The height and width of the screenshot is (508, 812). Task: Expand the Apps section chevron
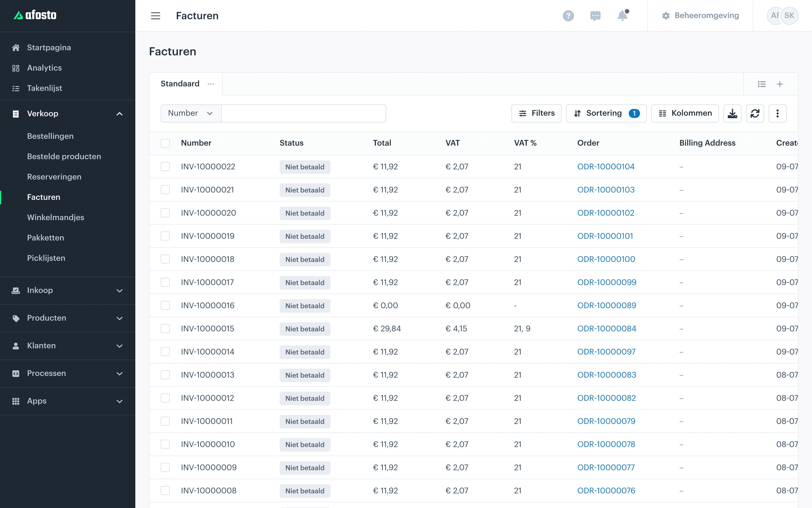(x=119, y=402)
